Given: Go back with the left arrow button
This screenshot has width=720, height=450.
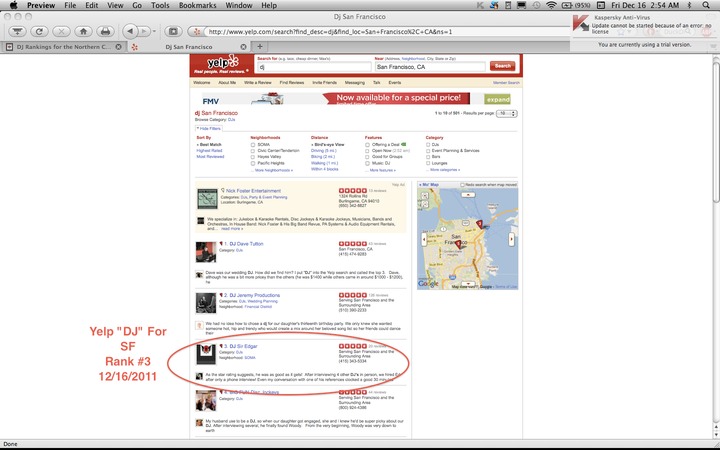Looking at the screenshot, I should [130, 31].
